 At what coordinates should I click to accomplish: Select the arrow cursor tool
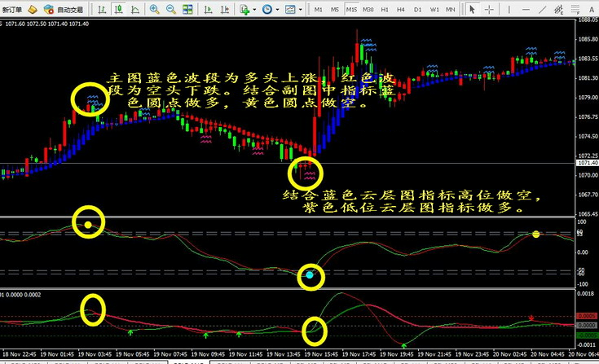click(x=472, y=9)
